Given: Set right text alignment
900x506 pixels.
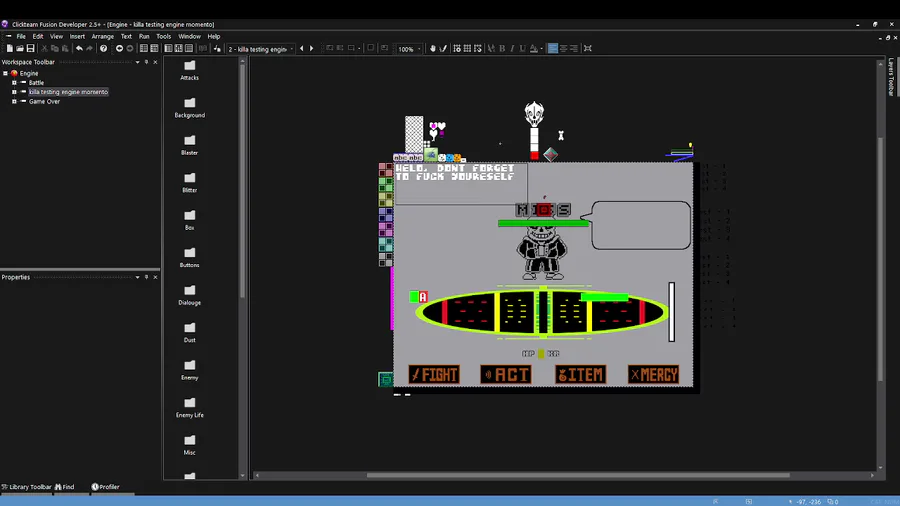Looking at the screenshot, I should [x=574, y=49].
